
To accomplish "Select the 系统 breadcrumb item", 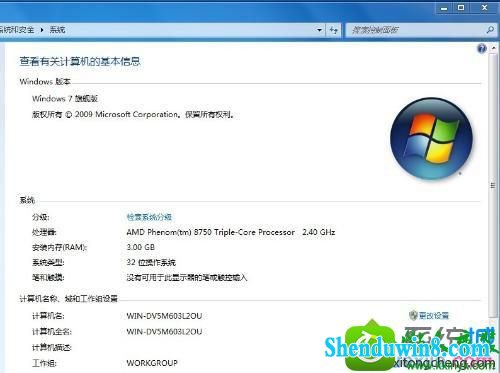I will coord(57,30).
